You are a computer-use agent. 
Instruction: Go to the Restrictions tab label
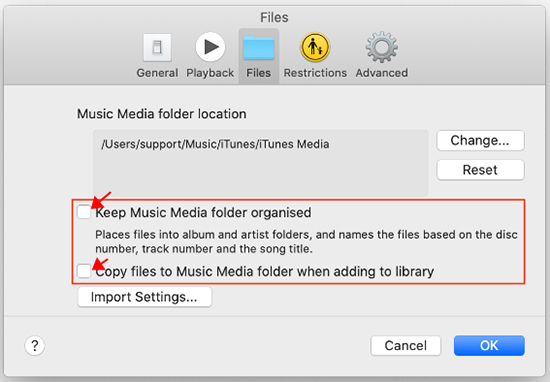pyautogui.click(x=315, y=73)
